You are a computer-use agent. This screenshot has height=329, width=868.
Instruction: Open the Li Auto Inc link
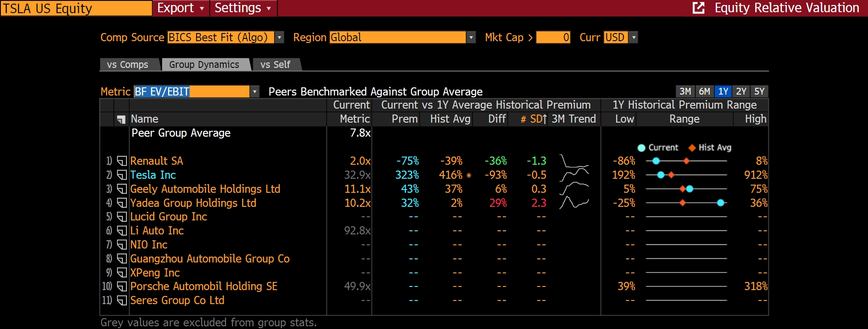[157, 231]
